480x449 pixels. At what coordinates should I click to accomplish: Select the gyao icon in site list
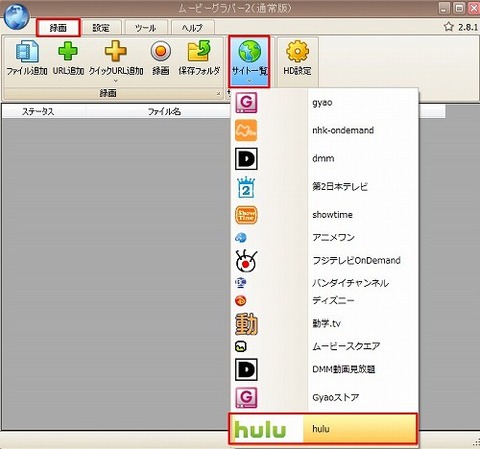tap(246, 102)
